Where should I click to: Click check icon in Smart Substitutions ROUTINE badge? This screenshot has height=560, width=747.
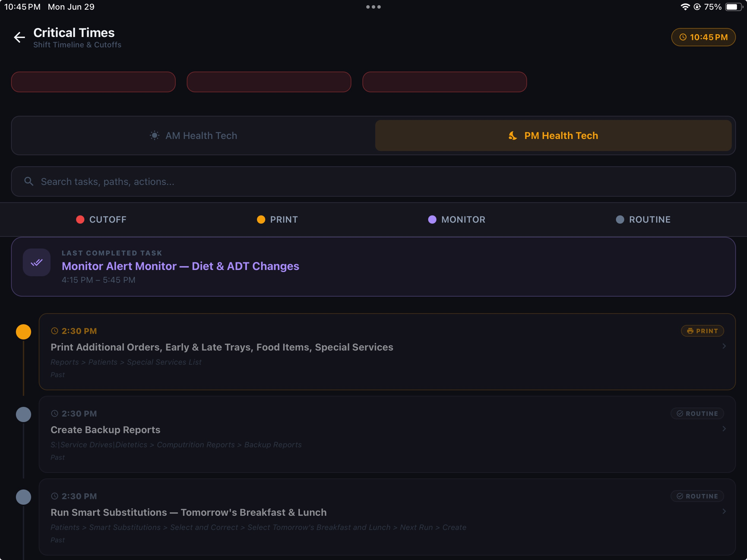(680, 496)
